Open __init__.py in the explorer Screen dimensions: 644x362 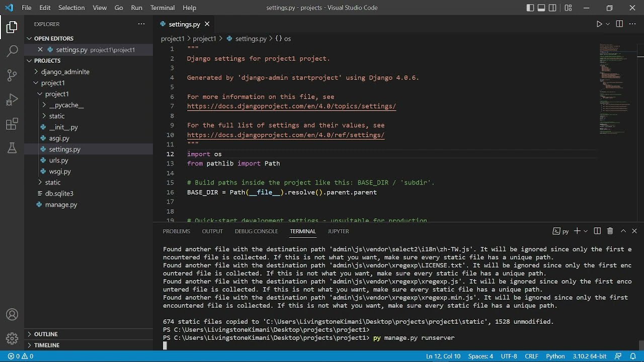(x=89, y=127)
